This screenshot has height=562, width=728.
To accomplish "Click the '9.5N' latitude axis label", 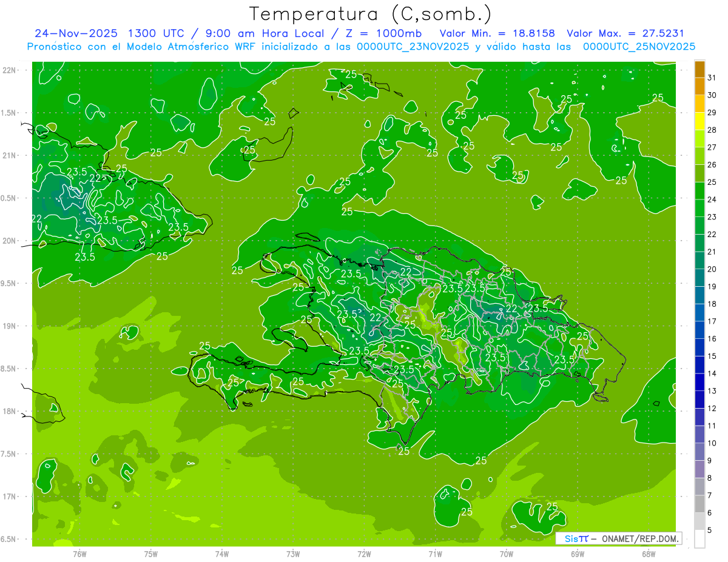I will [9, 284].
